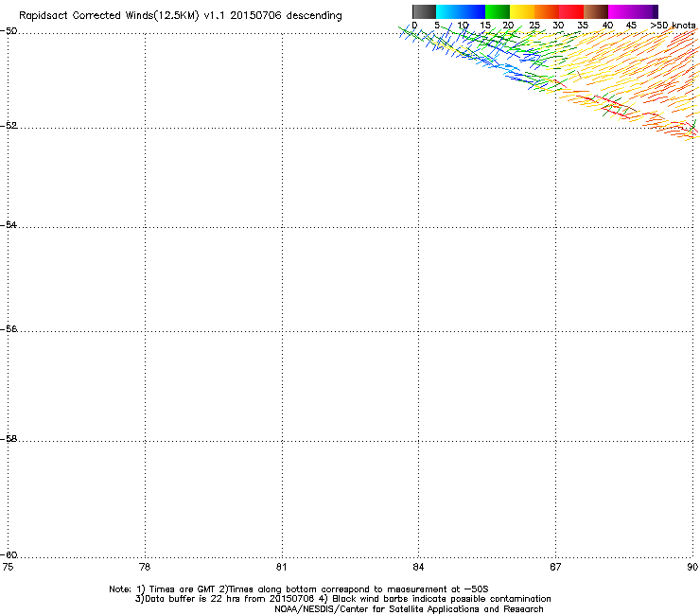
Task: Click the '90' longitude axis label
Action: [692, 567]
